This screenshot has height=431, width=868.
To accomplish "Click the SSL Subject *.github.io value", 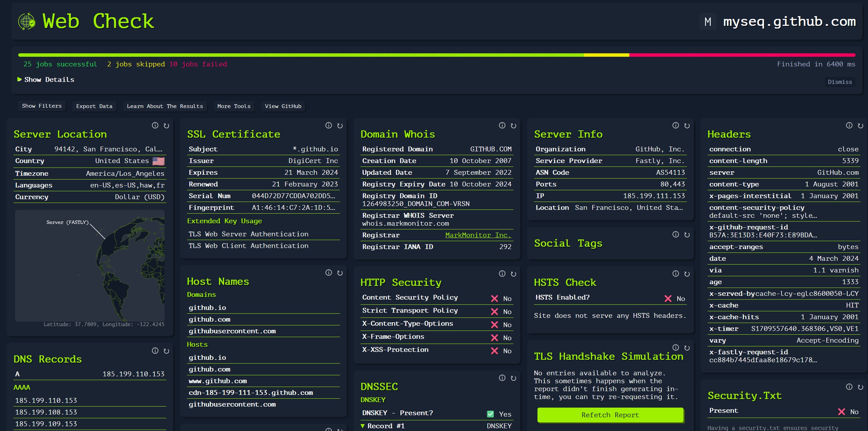I will coord(315,149).
